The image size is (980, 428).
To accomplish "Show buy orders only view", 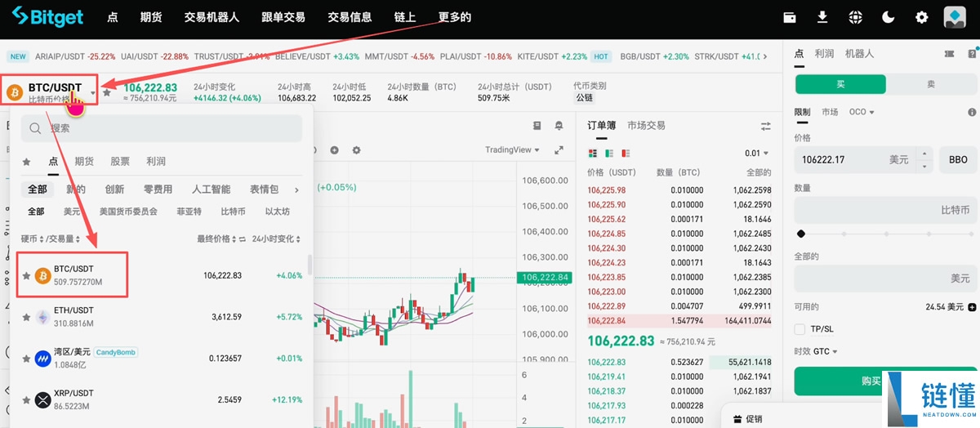I will (609, 154).
